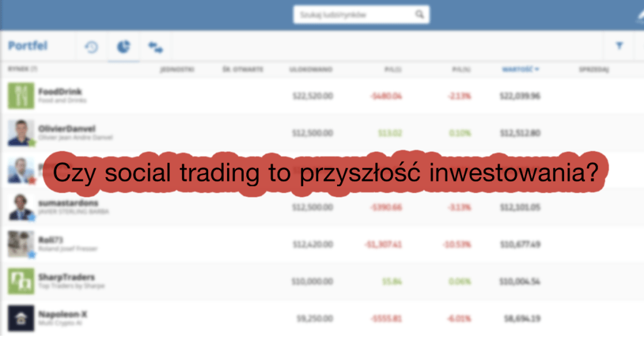
Task: Click the Napoleon-X row name
Action: pos(63,314)
